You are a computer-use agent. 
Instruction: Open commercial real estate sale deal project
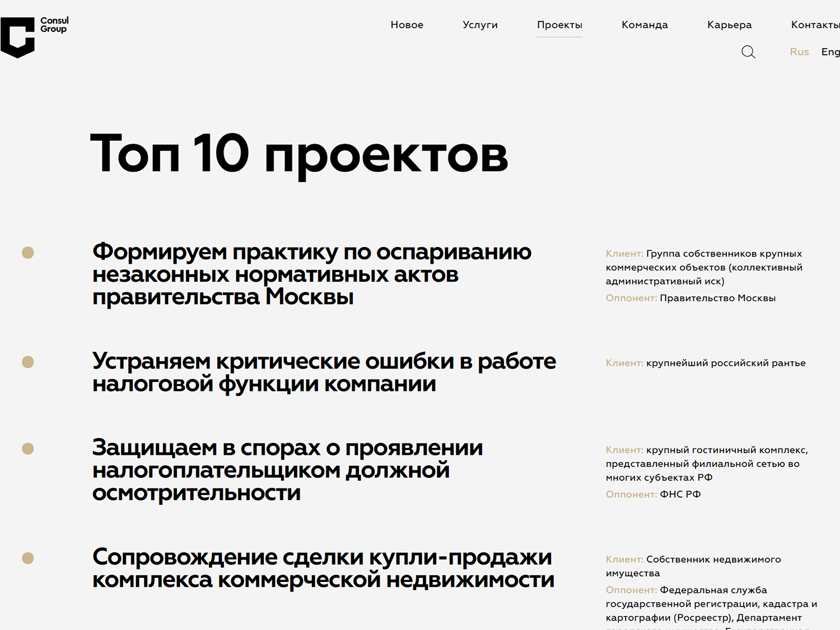click(323, 568)
